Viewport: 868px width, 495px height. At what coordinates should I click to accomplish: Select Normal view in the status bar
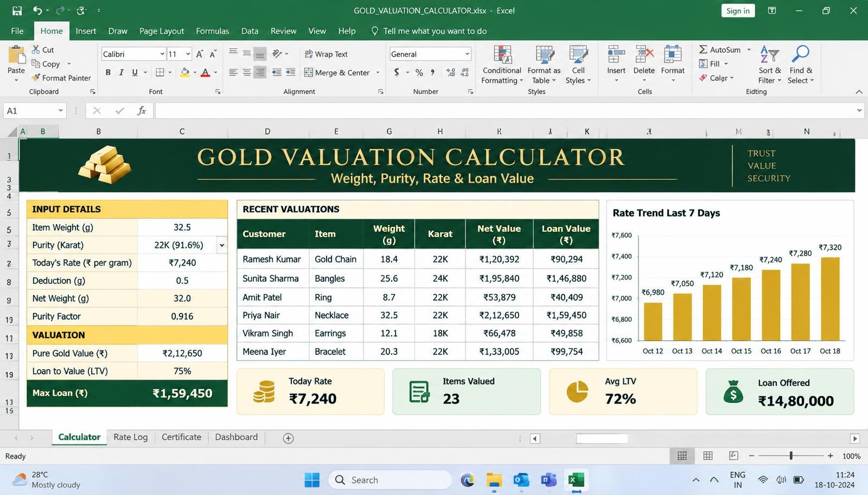pyautogui.click(x=682, y=456)
